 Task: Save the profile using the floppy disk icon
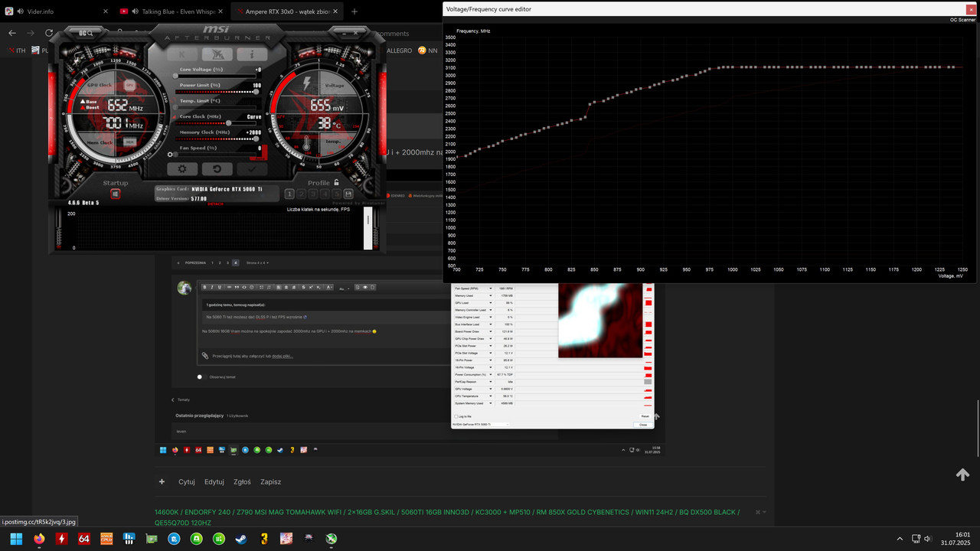pyautogui.click(x=348, y=194)
